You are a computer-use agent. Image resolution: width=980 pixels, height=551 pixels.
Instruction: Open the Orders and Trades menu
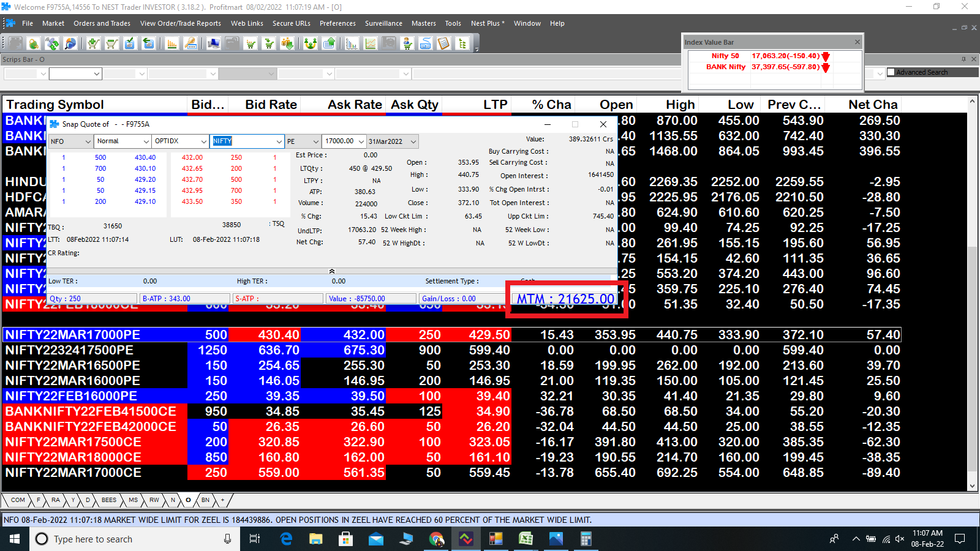102,23
